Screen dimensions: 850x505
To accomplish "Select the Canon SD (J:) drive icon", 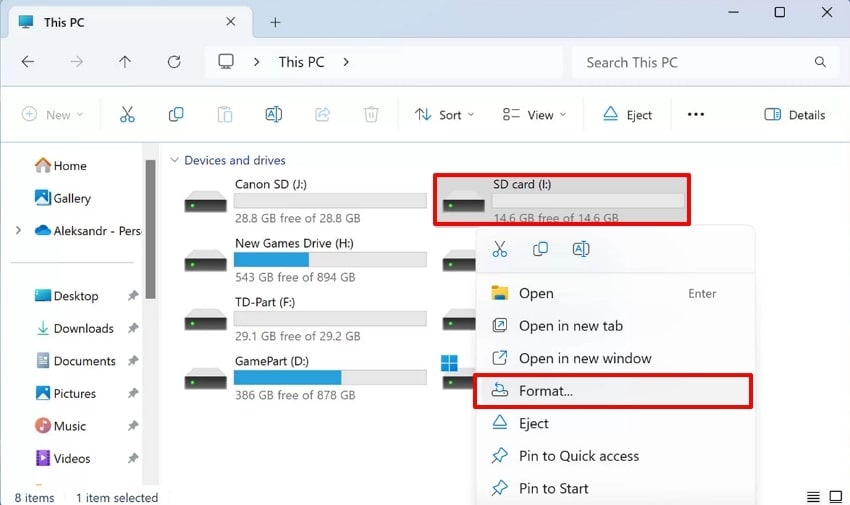I will 205,201.
